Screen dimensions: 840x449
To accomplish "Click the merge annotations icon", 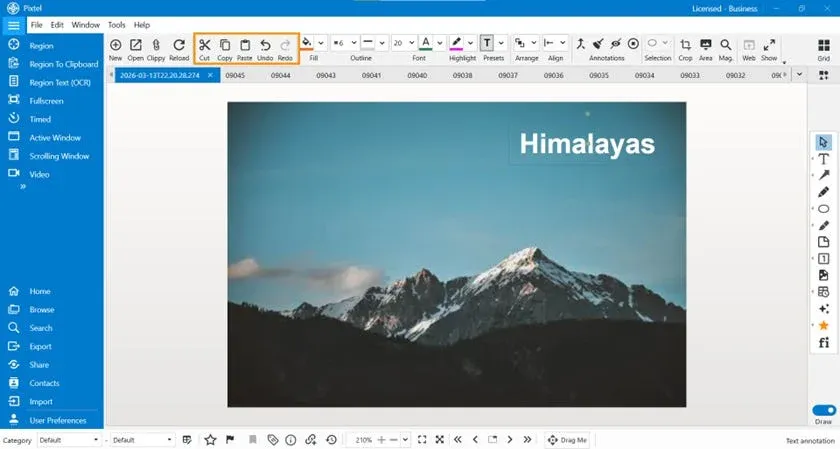I will (x=581, y=43).
